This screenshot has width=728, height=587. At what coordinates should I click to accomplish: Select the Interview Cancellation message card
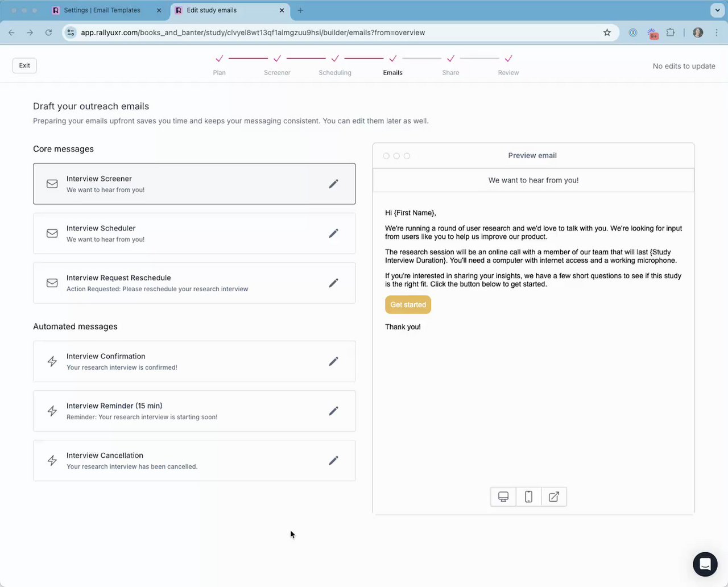195,460
